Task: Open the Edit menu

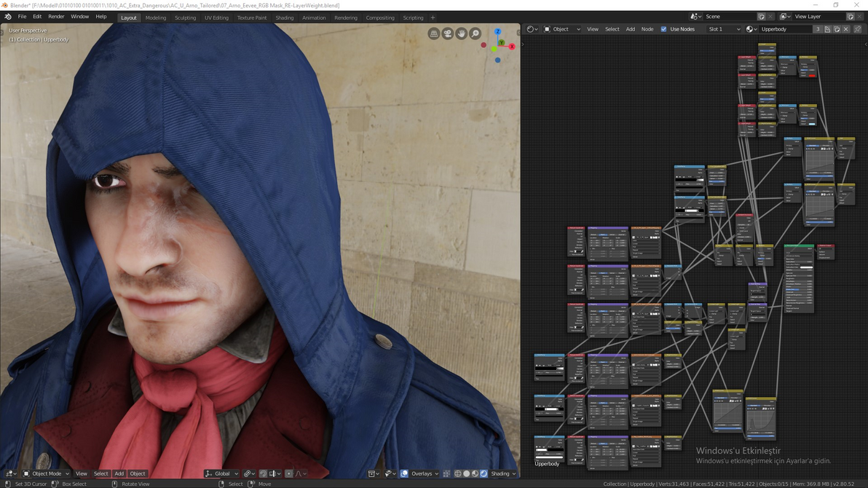Action: pos(37,17)
